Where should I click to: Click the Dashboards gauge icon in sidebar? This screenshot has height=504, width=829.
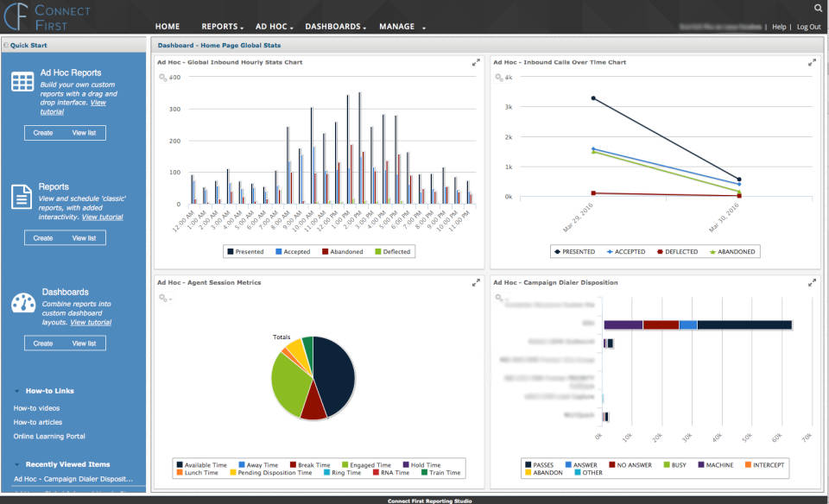[x=22, y=303]
